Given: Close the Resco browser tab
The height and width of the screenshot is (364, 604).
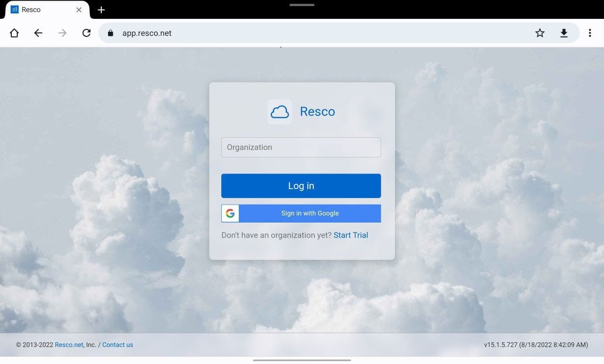Looking at the screenshot, I should click(79, 10).
